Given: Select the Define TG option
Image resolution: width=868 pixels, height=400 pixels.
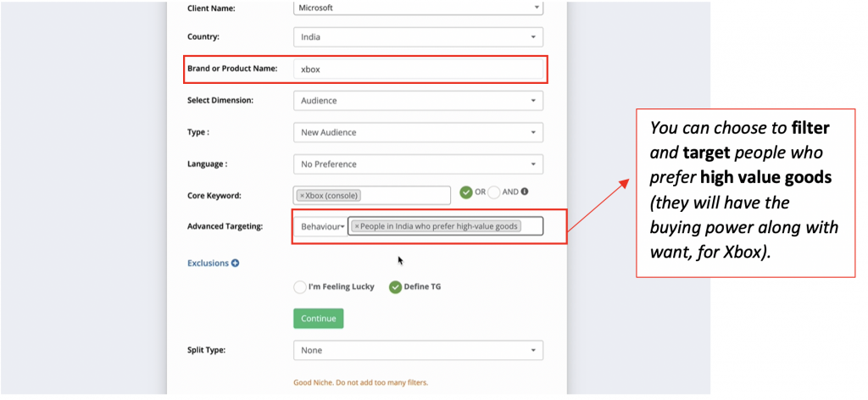Looking at the screenshot, I should coord(395,287).
